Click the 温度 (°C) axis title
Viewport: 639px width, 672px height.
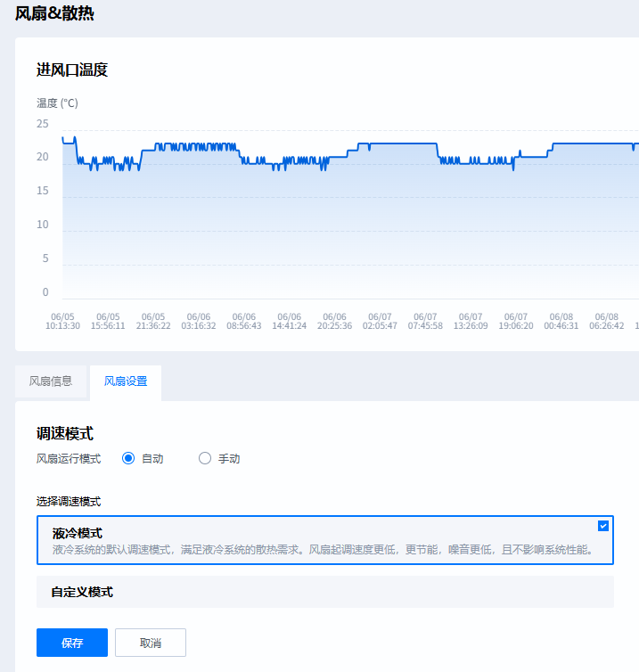tap(57, 102)
